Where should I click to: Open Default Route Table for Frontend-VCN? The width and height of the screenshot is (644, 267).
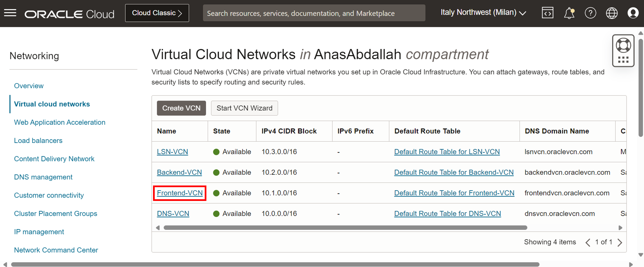pyautogui.click(x=454, y=193)
